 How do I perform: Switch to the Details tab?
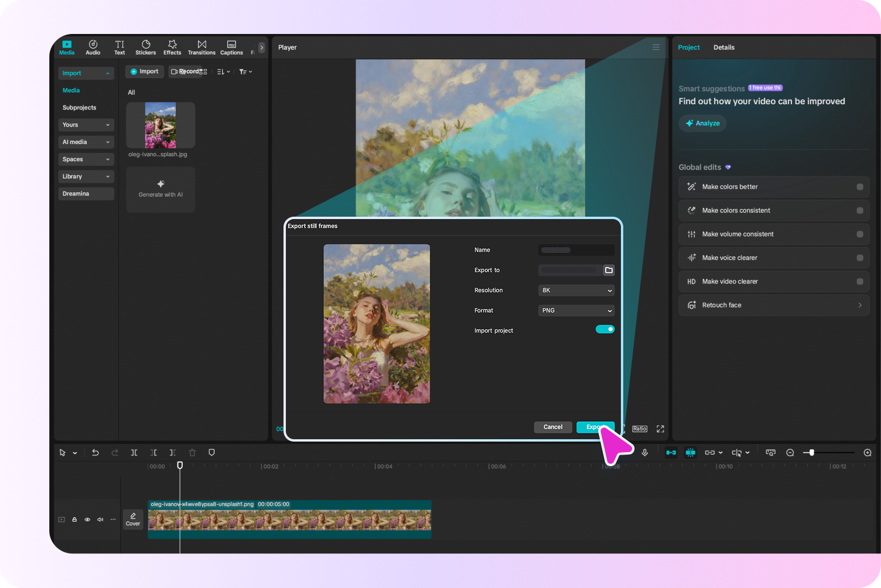[723, 47]
